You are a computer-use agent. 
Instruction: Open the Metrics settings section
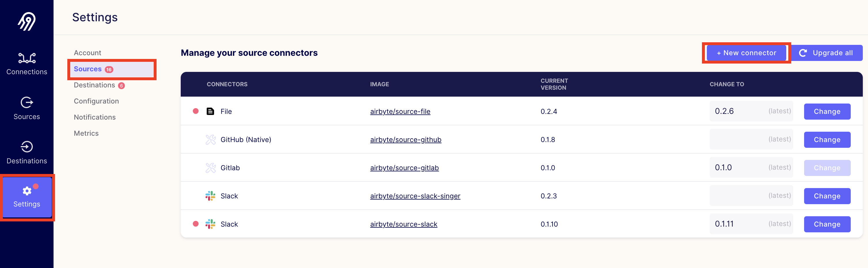(86, 133)
